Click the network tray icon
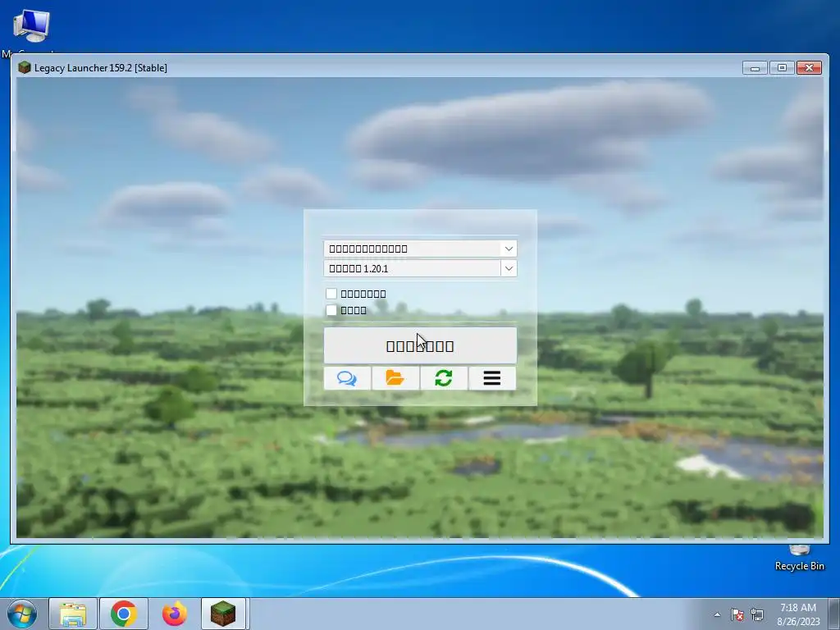The image size is (840, 630). 757,614
